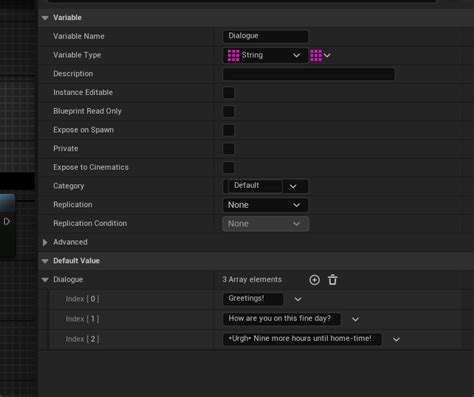Open options chevron for Index 1

355,319
